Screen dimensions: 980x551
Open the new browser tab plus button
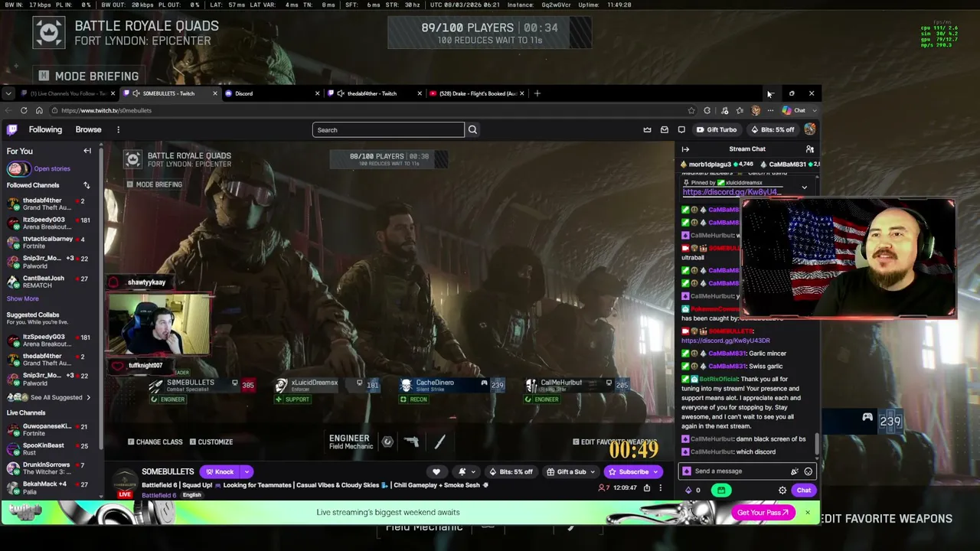tap(537, 93)
